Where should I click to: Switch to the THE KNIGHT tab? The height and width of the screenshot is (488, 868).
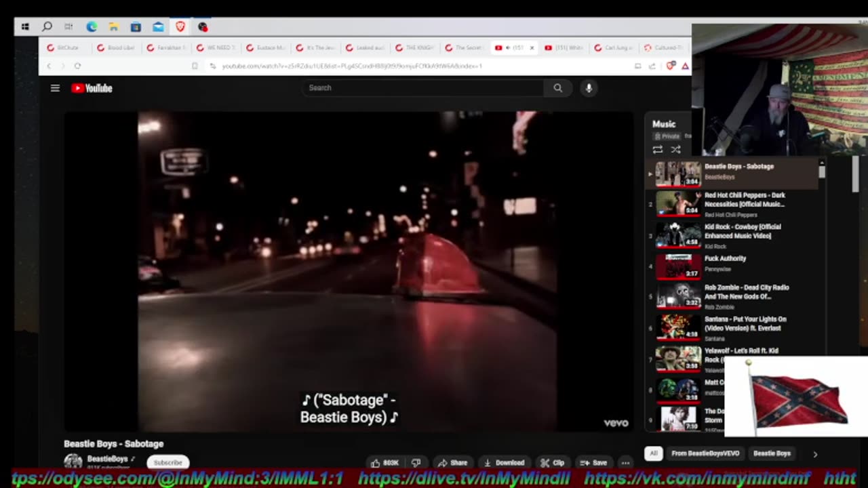point(414,48)
